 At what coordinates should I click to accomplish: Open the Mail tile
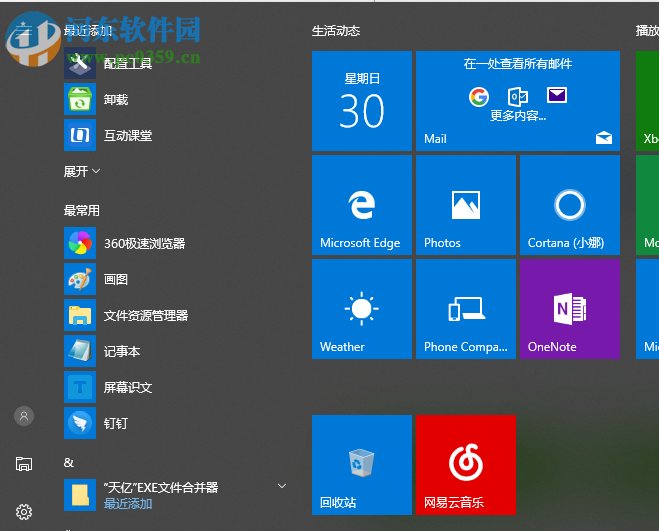518,101
